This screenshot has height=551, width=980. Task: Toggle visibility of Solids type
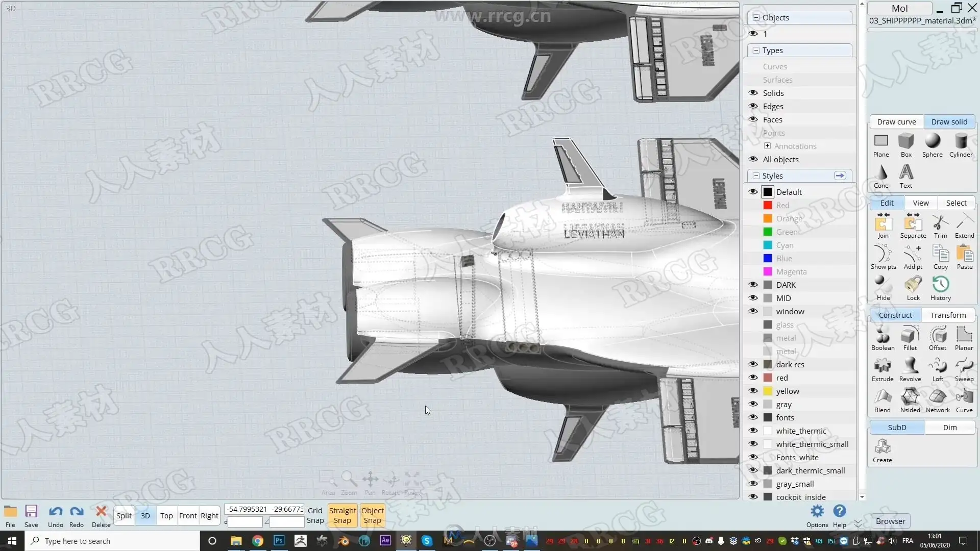click(x=753, y=93)
